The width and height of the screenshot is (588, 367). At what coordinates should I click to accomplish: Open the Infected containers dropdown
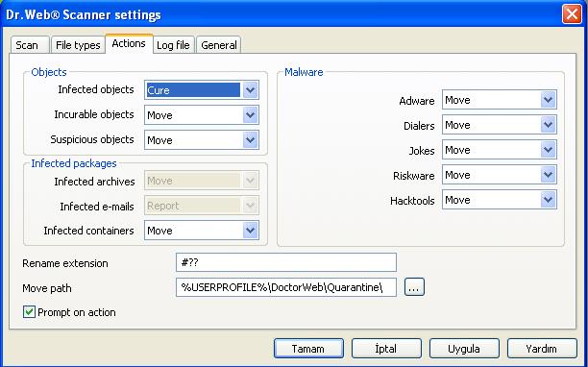pos(202,231)
